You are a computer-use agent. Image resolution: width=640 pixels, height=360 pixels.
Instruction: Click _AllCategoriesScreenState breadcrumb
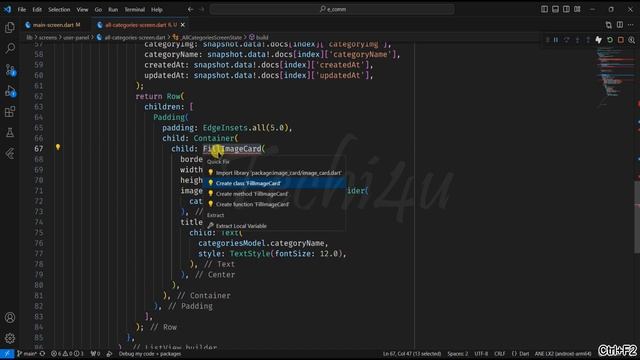pyautogui.click(x=207, y=37)
